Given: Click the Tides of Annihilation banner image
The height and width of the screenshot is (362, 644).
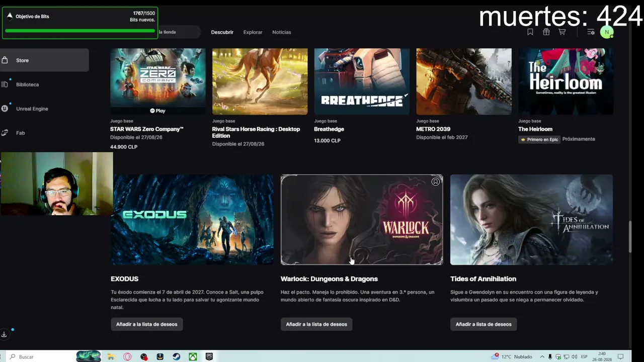Looking at the screenshot, I should click(x=531, y=220).
